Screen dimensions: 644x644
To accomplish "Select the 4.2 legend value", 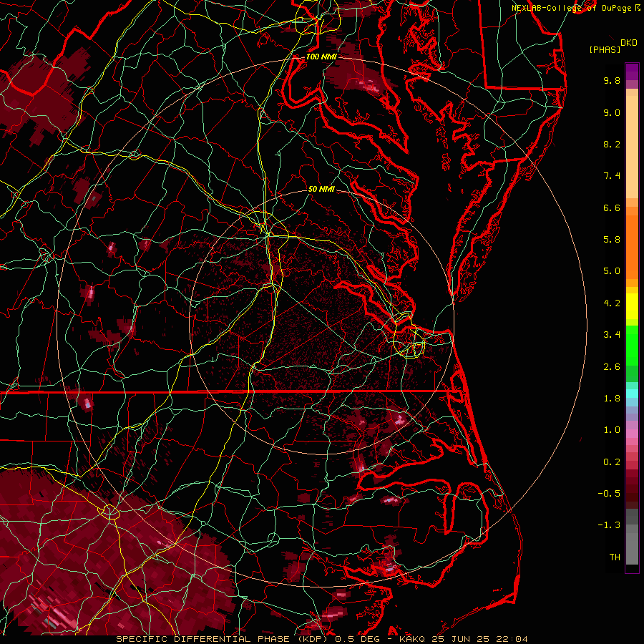I will coord(612,303).
